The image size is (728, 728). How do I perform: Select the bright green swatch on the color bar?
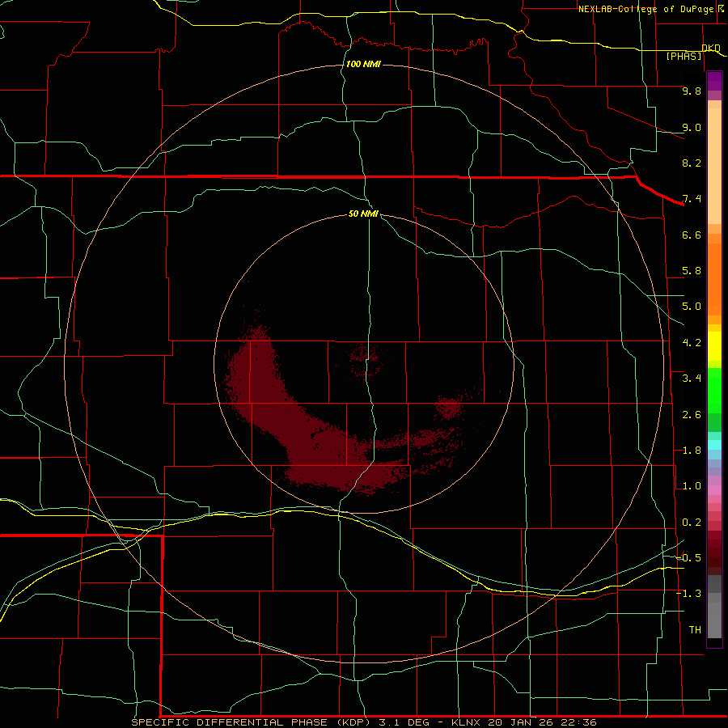coord(714,391)
